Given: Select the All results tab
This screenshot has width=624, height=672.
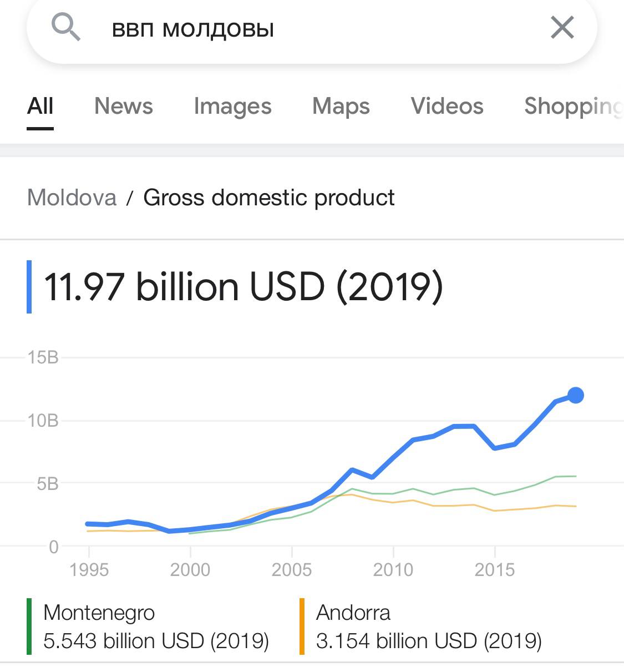Looking at the screenshot, I should [40, 106].
